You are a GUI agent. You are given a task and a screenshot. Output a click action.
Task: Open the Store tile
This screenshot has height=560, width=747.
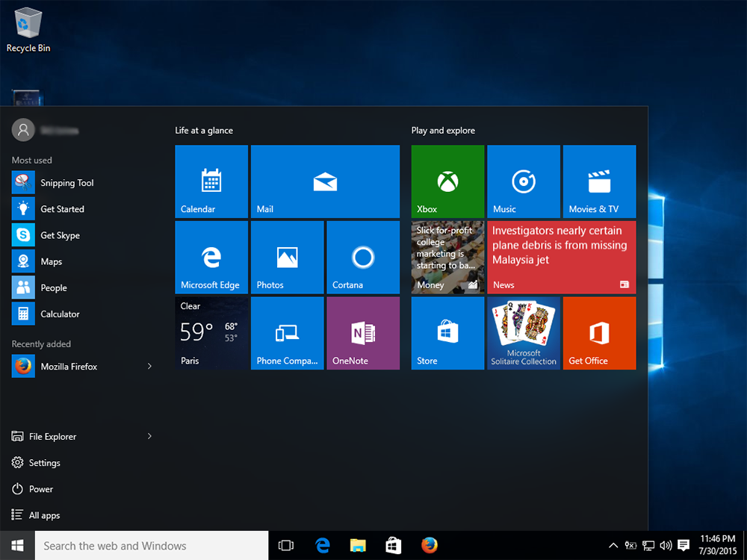pyautogui.click(x=447, y=333)
